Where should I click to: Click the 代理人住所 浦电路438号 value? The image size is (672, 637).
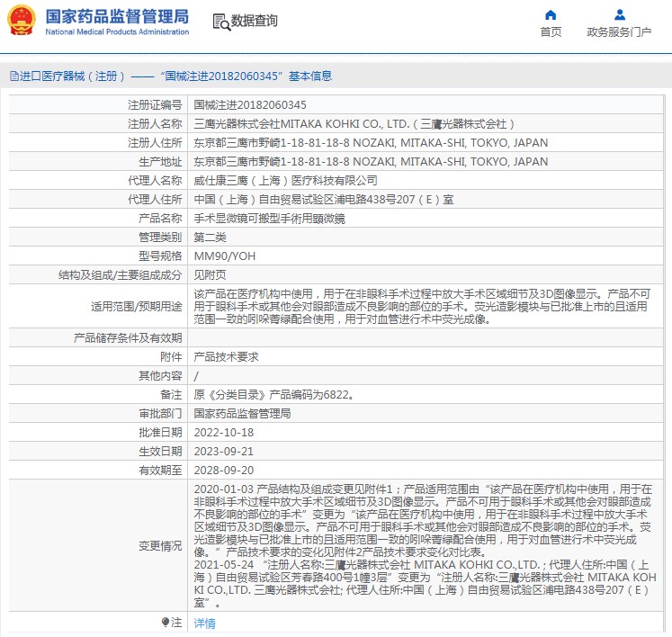click(324, 200)
